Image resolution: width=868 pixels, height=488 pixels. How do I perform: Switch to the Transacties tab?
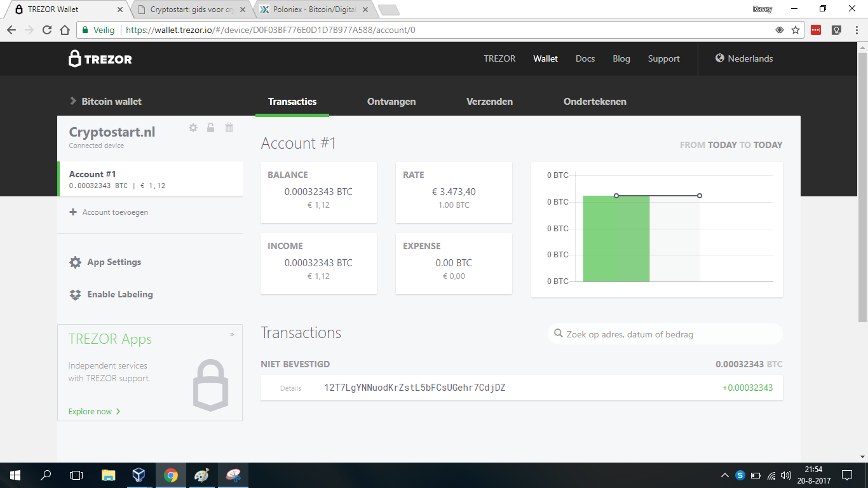click(x=292, y=102)
